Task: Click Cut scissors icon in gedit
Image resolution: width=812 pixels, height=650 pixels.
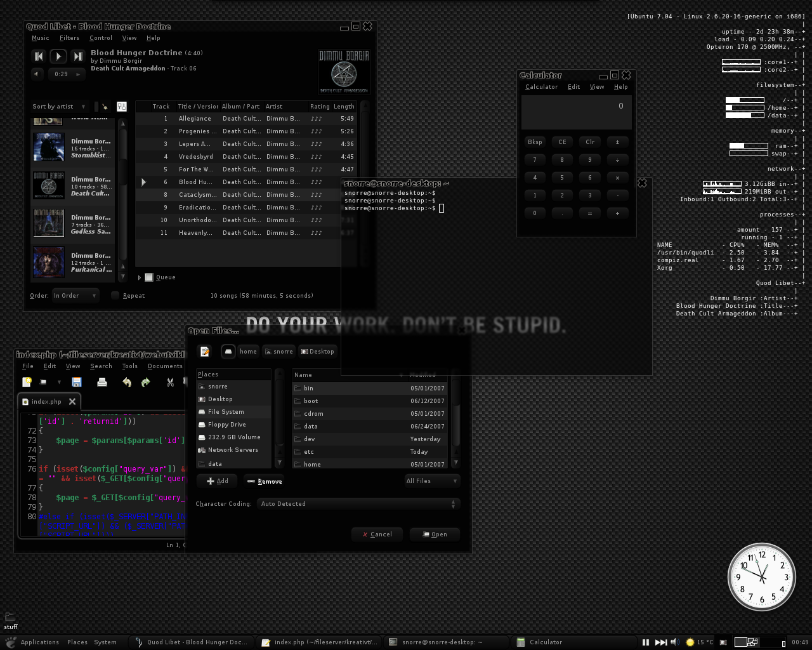Action: [170, 382]
